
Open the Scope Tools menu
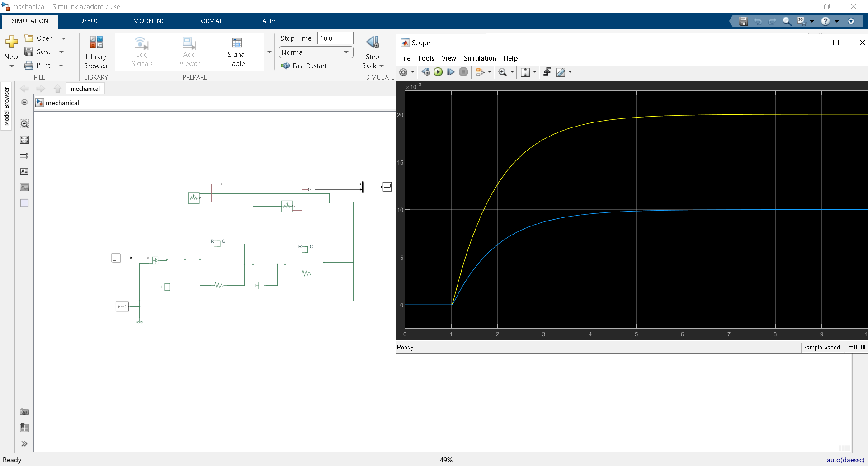[x=425, y=58]
